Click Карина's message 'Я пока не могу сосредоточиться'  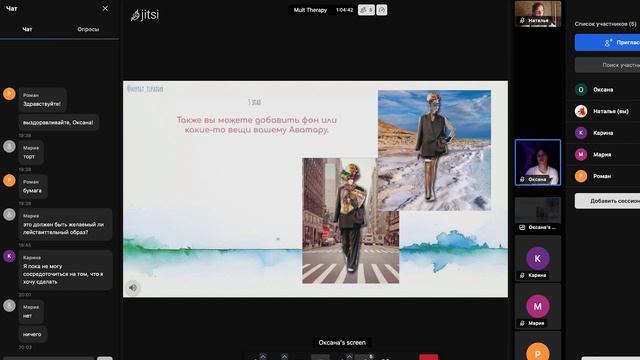pos(65,270)
